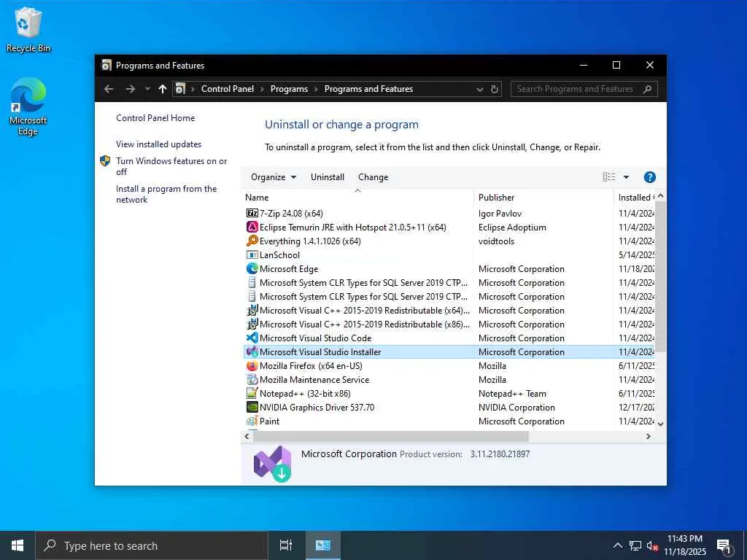Click the Eclipse Temurin JRE icon

[x=252, y=227]
